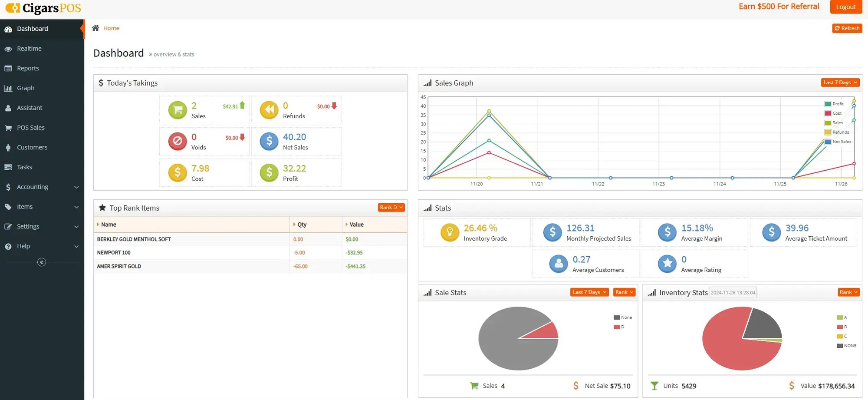Collapse the sidebar with the circled arrow
868x400 pixels.
click(x=42, y=262)
